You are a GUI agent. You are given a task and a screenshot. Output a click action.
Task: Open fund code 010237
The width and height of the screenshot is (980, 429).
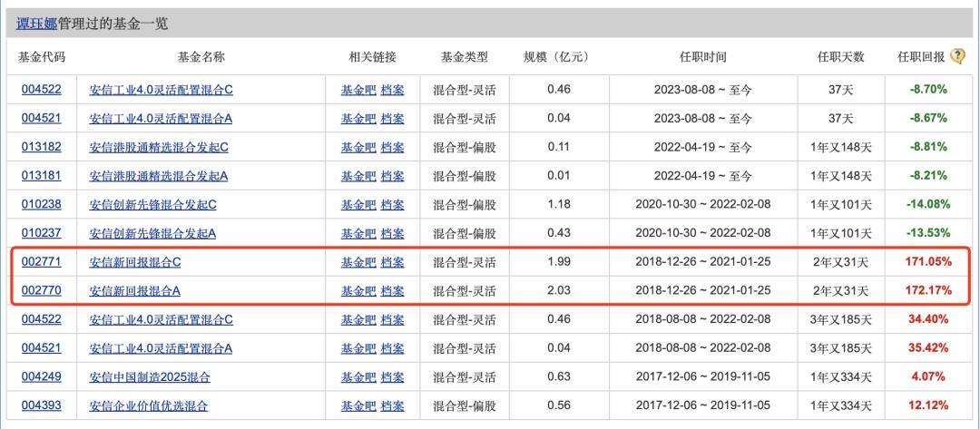pos(41,233)
